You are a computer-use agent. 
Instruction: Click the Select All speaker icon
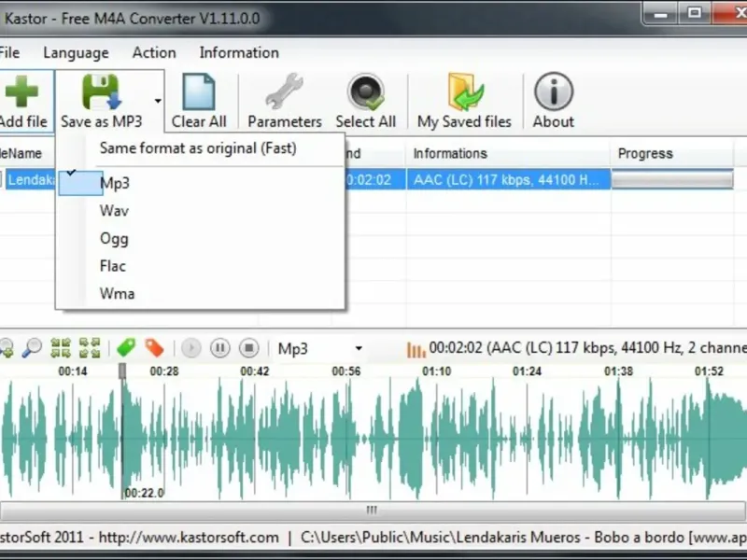pyautogui.click(x=365, y=91)
